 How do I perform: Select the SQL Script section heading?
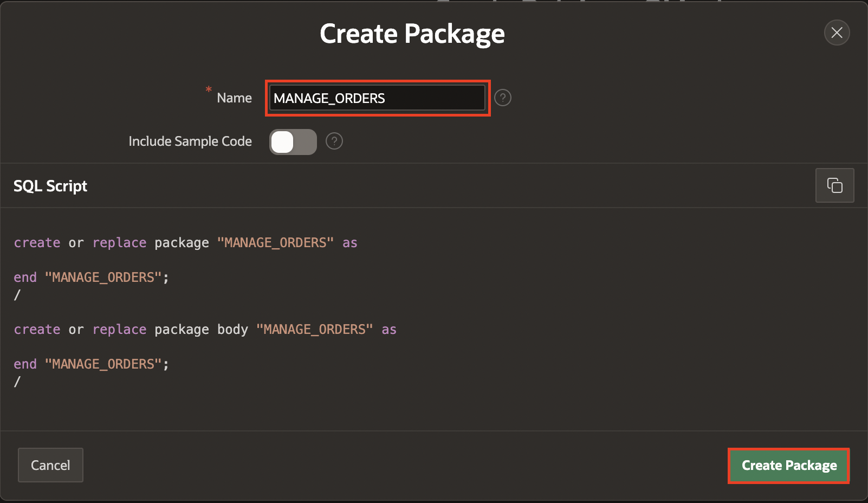[x=50, y=186]
